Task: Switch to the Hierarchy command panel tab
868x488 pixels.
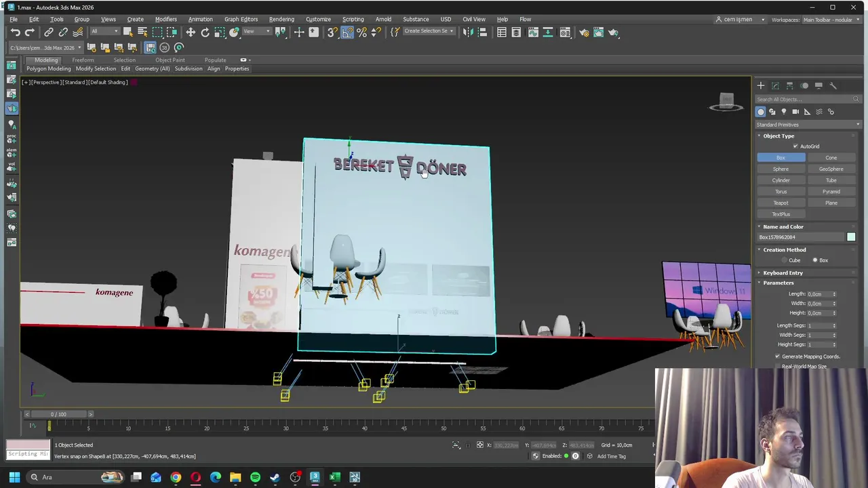Action: (x=789, y=85)
